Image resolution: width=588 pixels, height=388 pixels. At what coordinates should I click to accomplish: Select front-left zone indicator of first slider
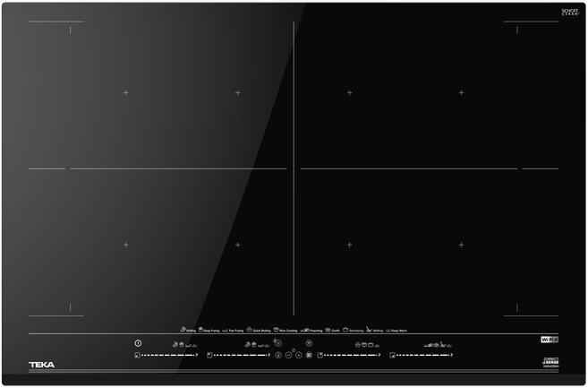tap(137, 355)
